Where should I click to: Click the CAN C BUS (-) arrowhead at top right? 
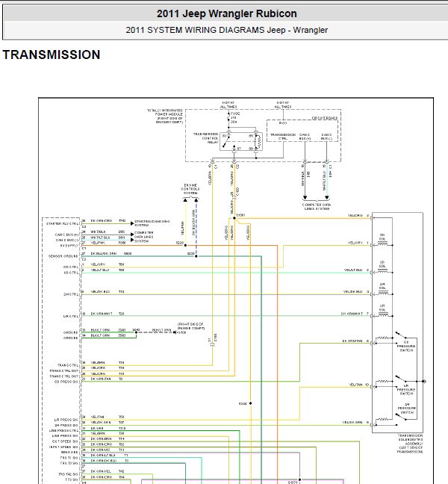pos(327,197)
